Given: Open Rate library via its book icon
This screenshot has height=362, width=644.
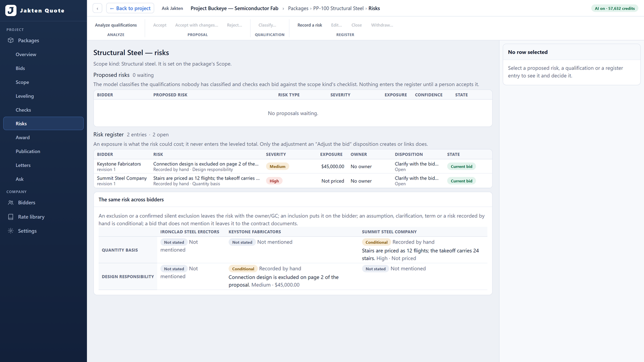Looking at the screenshot, I should point(11,217).
